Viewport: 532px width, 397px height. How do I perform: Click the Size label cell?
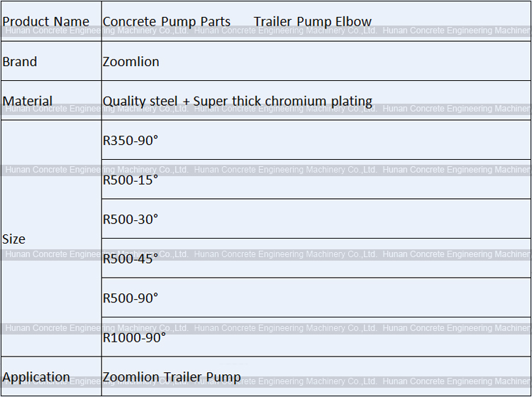click(13, 239)
